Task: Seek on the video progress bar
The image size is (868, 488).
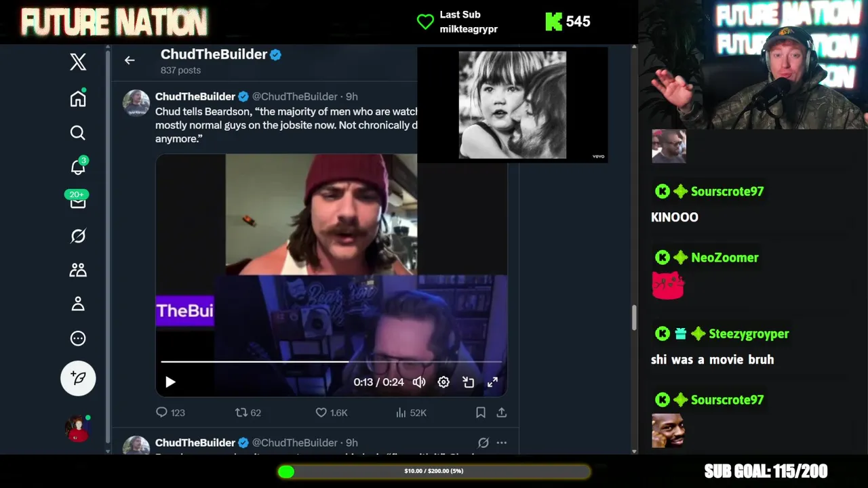Action: 331,362
